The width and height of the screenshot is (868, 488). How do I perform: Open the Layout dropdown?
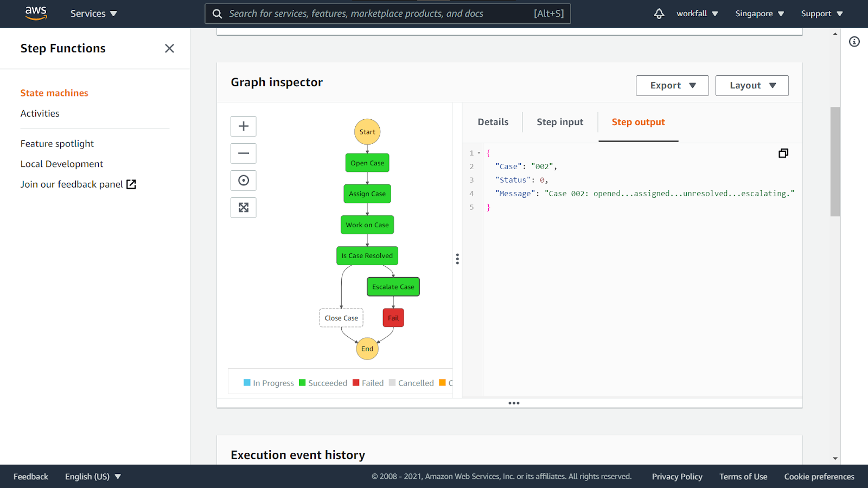pos(752,86)
